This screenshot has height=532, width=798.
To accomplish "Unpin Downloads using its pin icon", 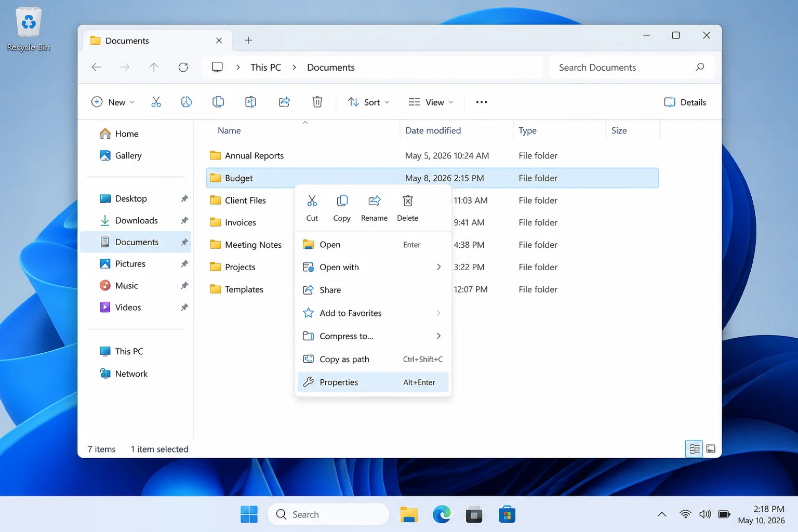I will 184,220.
